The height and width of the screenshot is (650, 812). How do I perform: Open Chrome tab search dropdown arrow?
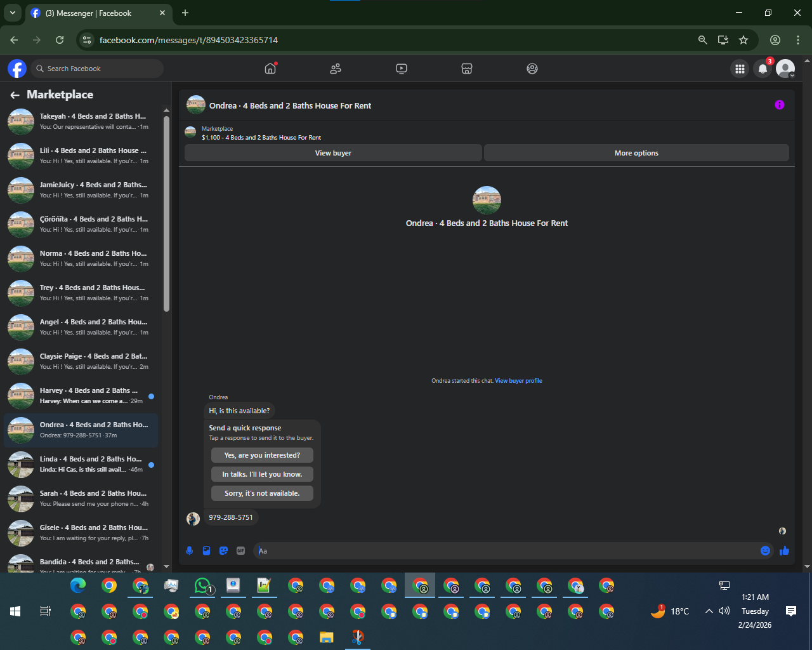tap(12, 13)
